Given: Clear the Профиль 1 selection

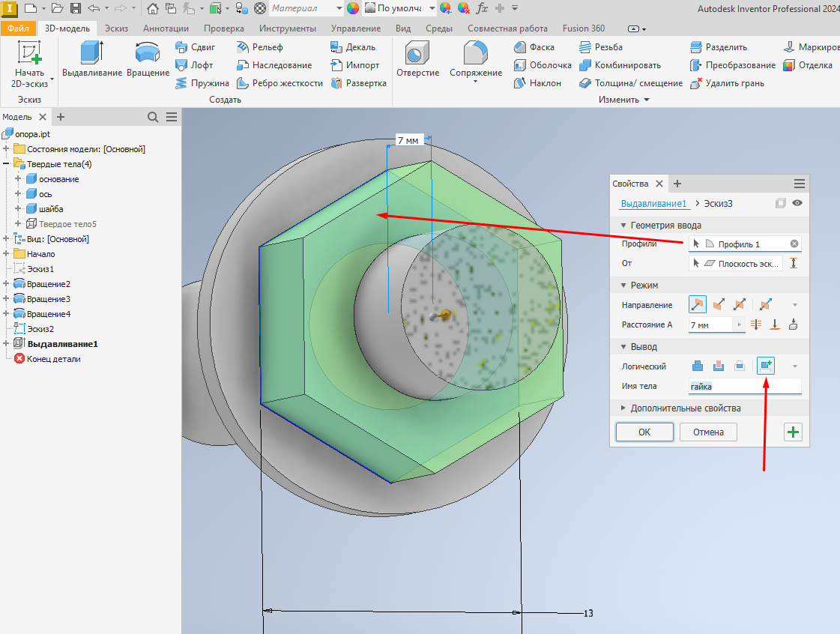Looking at the screenshot, I should [x=794, y=244].
